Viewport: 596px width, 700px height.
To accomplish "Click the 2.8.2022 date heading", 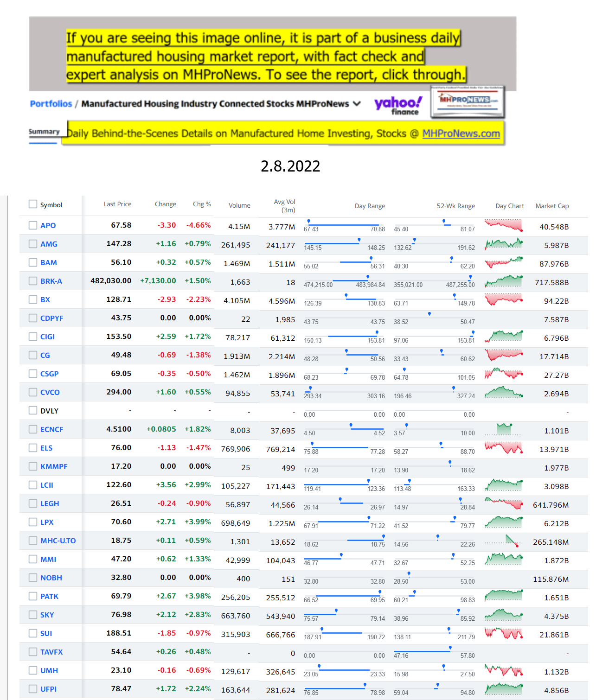I will pos(290,166).
